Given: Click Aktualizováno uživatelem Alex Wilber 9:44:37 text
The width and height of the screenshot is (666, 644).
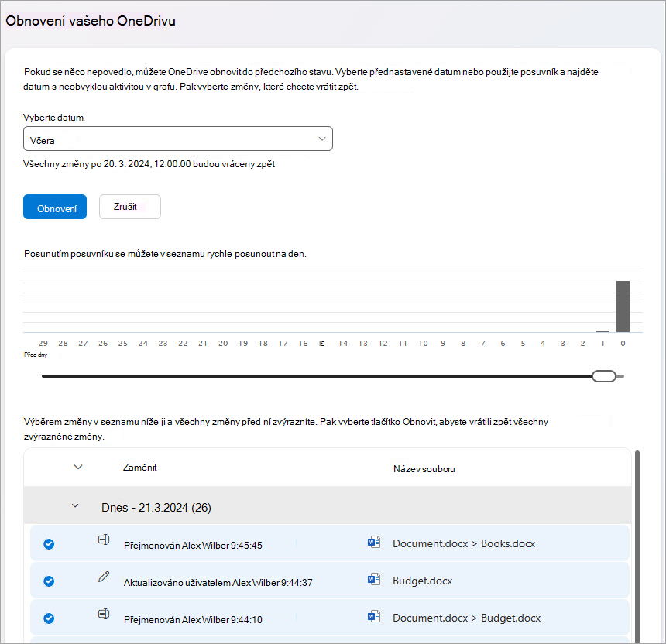Looking at the screenshot, I should point(218,582).
